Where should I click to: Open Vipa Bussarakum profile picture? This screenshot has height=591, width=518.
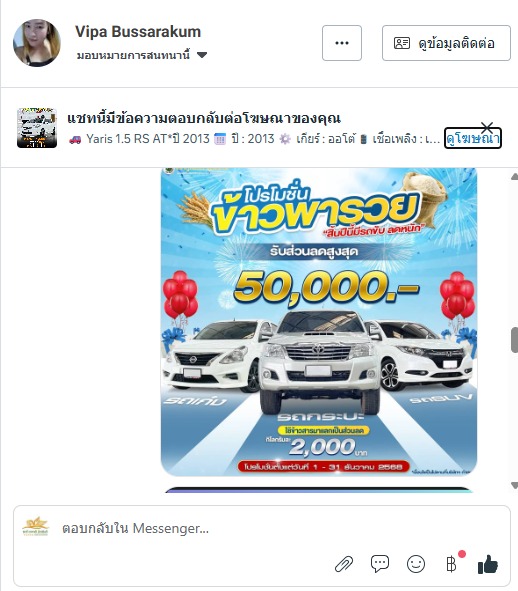click(x=37, y=43)
